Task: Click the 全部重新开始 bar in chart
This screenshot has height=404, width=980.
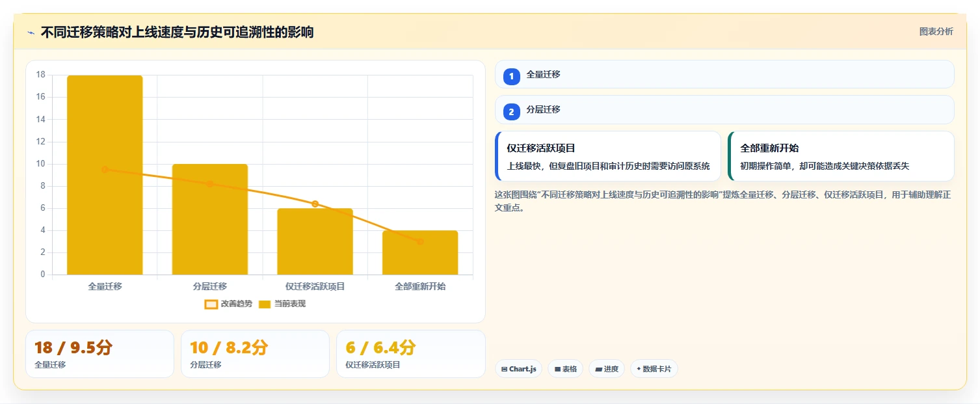Action: (420, 252)
